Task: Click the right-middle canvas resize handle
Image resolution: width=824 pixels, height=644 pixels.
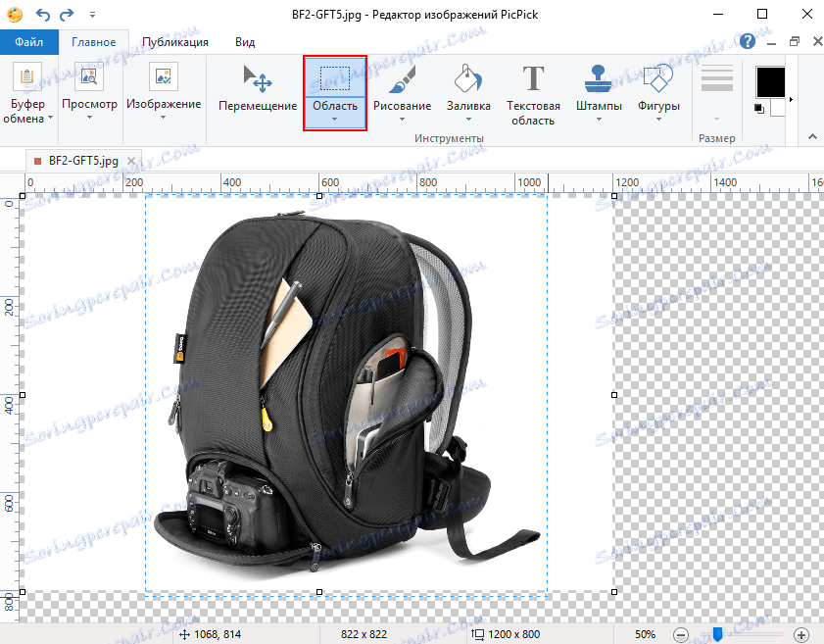Action: [x=614, y=395]
